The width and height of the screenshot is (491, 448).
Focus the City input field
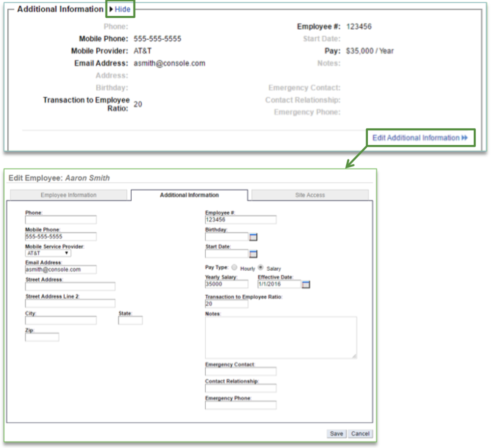click(61, 320)
